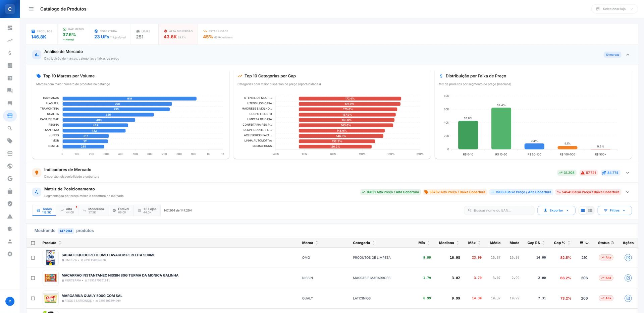
Task: Check the MACARRAO INSTANTANEO NISSIN row
Action: coord(33,278)
